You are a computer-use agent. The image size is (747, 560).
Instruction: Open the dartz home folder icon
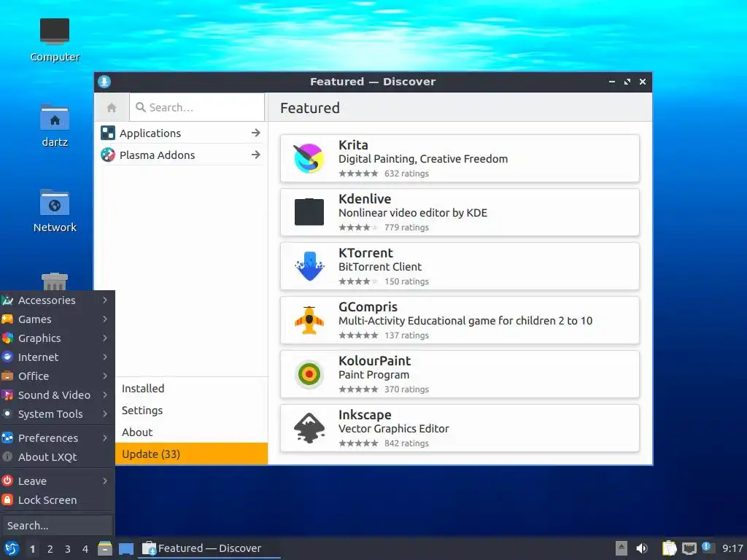pos(55,117)
